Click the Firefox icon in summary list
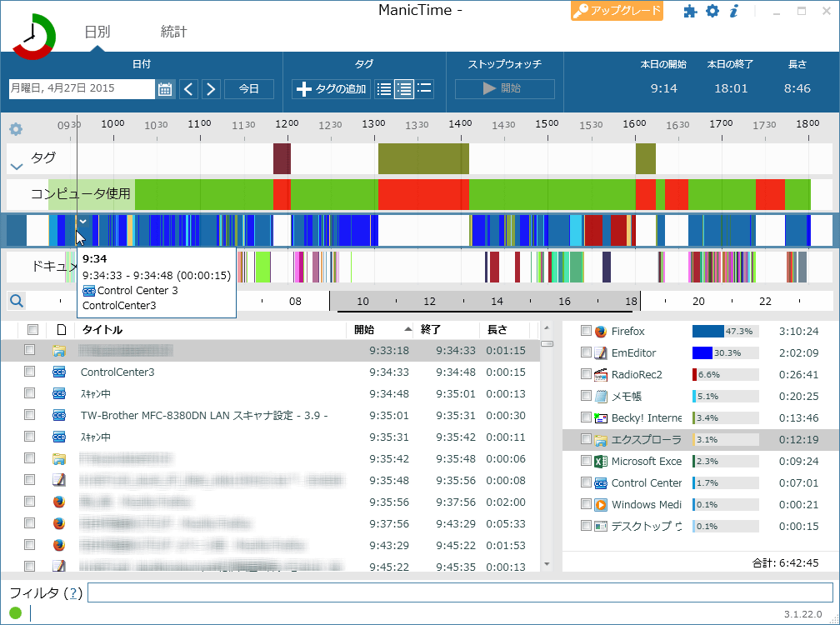This screenshot has height=625, width=840. 601,332
